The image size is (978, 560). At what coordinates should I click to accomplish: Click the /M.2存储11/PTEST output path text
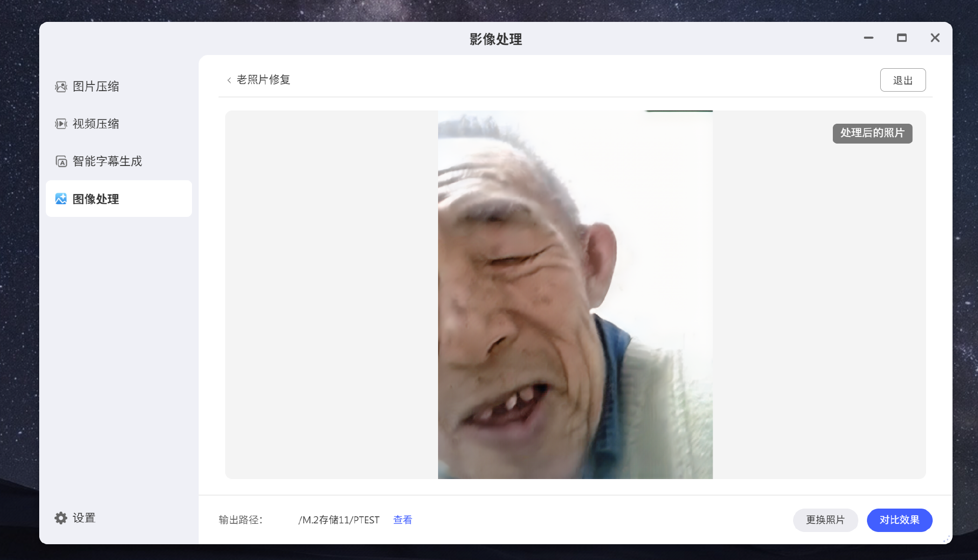[339, 520]
